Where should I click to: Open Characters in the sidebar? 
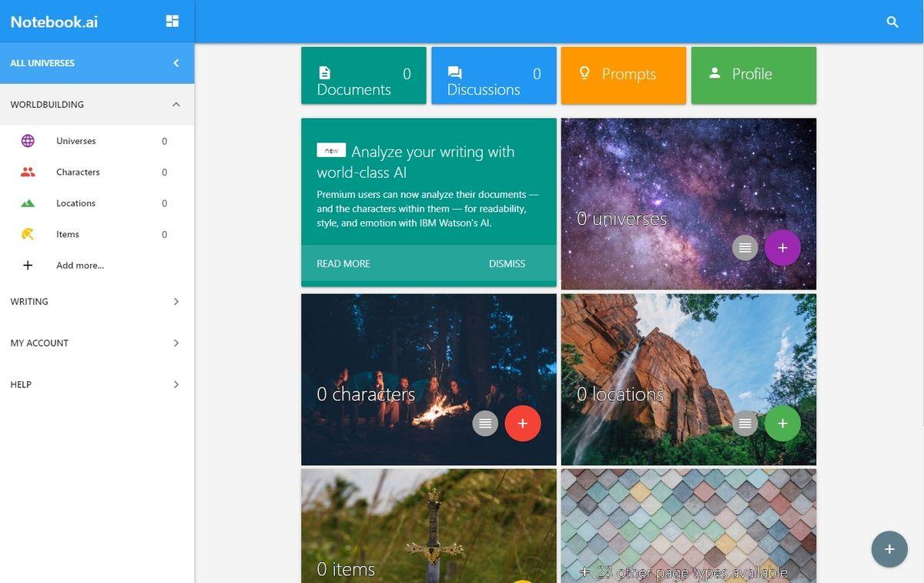pos(97,172)
